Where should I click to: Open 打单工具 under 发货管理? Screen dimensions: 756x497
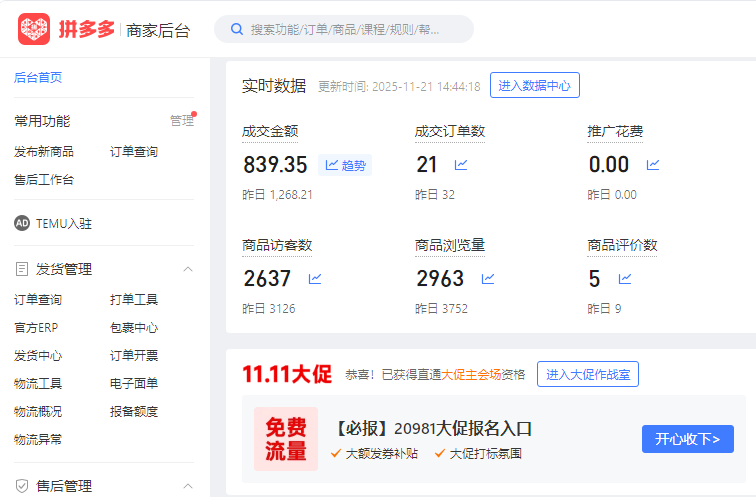pyautogui.click(x=134, y=299)
